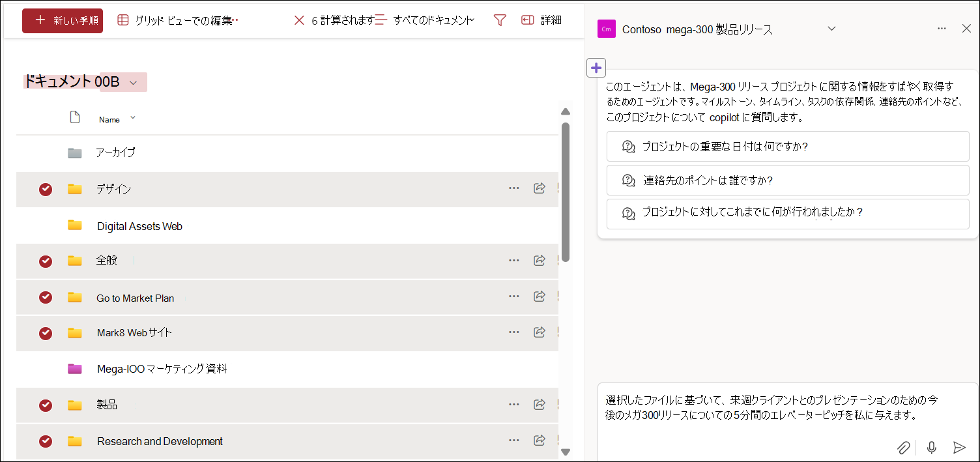Screen dimensions: 980x462
Task: Click the gray アーカイブ folder icon
Action: click(x=75, y=153)
